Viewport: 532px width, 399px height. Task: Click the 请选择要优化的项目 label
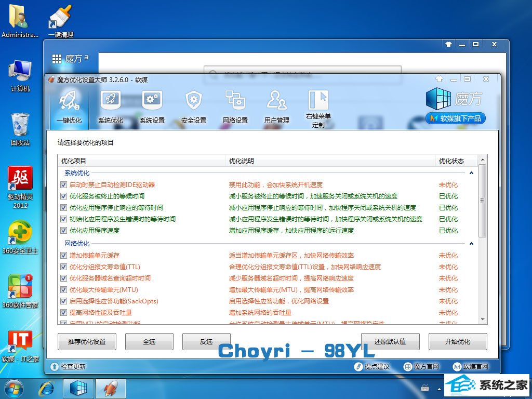click(x=86, y=142)
